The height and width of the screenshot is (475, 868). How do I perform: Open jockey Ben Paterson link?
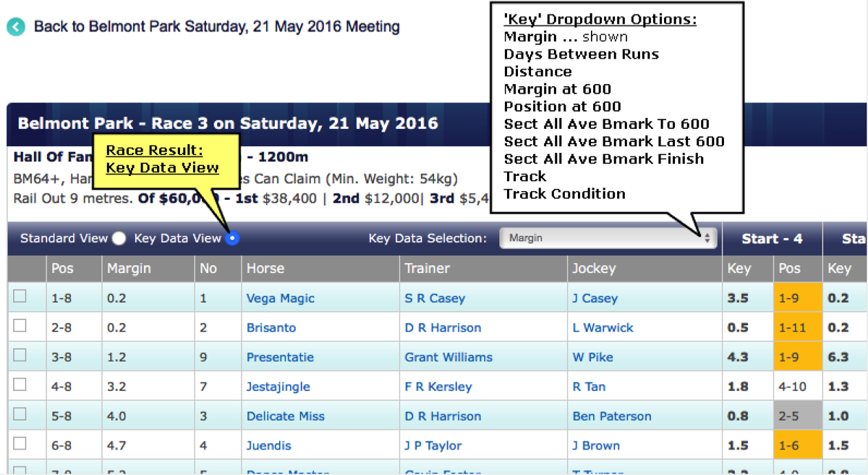click(612, 416)
